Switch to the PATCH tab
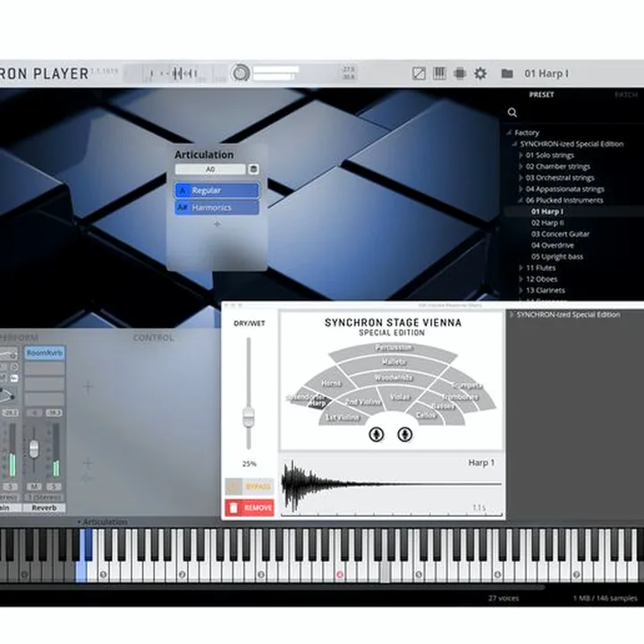This screenshot has width=644, height=644. pyautogui.click(x=626, y=95)
